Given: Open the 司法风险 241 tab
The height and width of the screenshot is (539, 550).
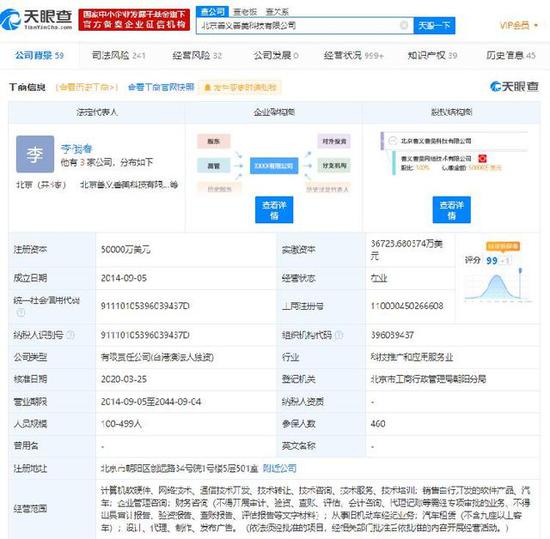Looking at the screenshot, I should click(x=118, y=55).
